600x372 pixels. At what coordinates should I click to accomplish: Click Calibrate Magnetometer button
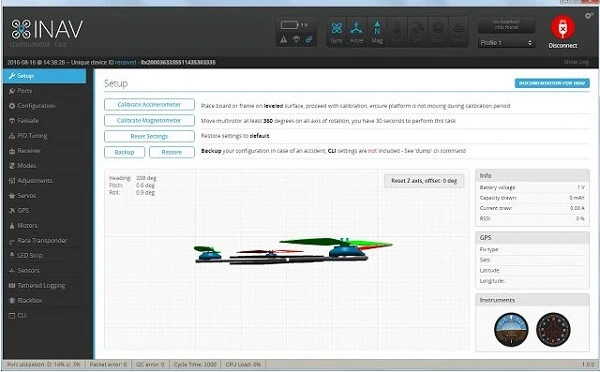point(149,121)
